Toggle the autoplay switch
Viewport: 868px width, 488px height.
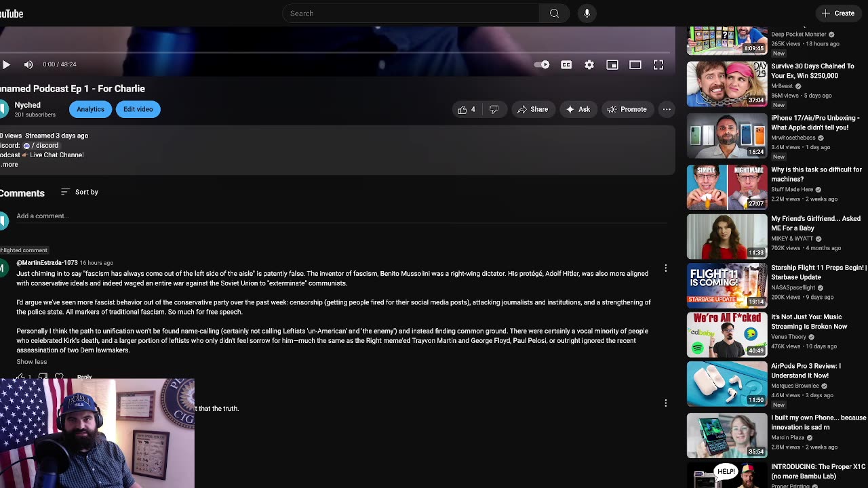point(542,64)
